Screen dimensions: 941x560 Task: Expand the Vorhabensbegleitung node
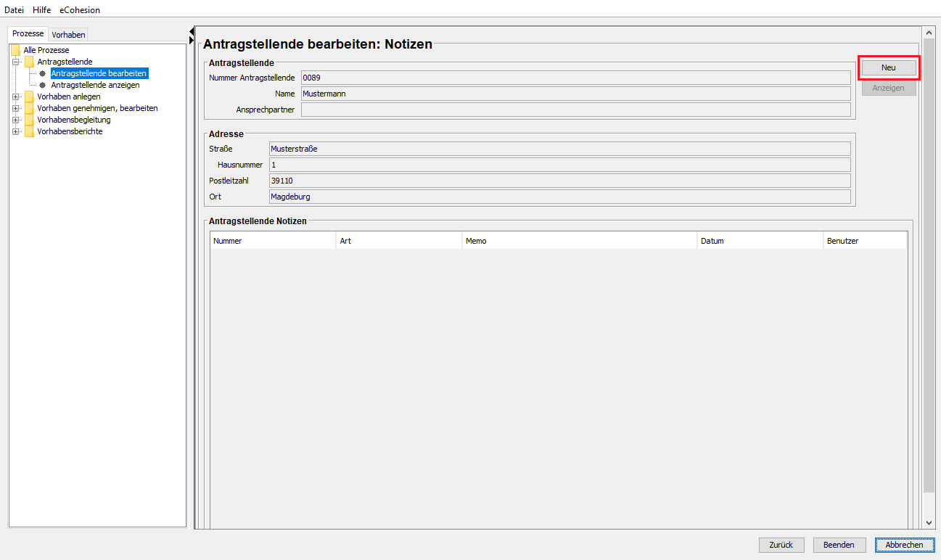[x=16, y=120]
